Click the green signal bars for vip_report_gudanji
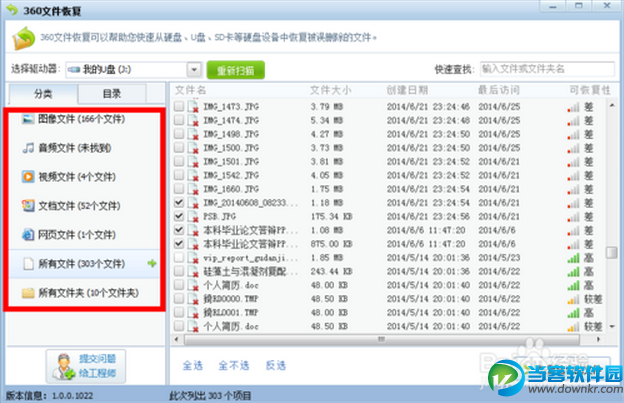624x403 pixels. pos(573,258)
